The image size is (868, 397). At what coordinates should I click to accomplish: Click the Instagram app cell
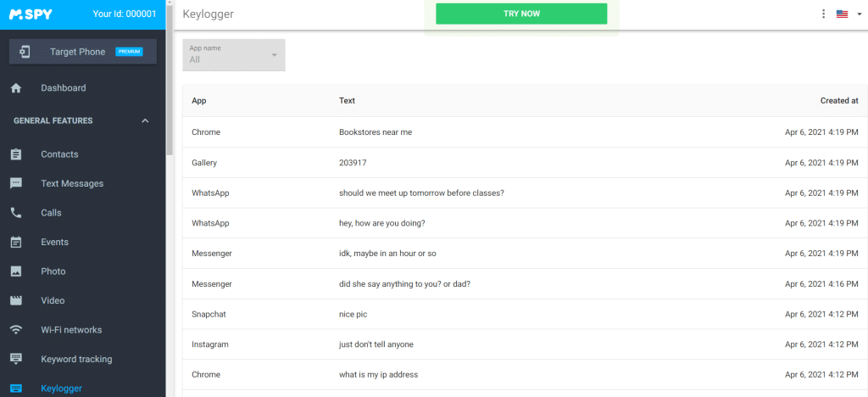[210, 344]
